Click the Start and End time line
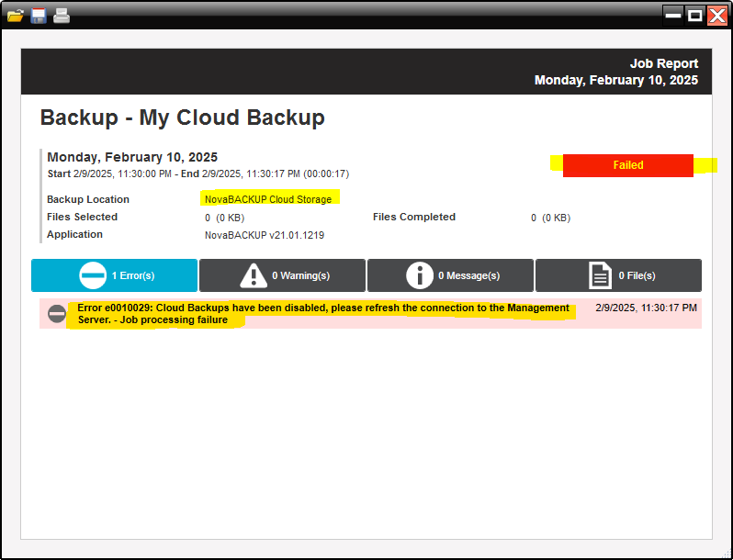The width and height of the screenshot is (733, 560). [x=198, y=174]
